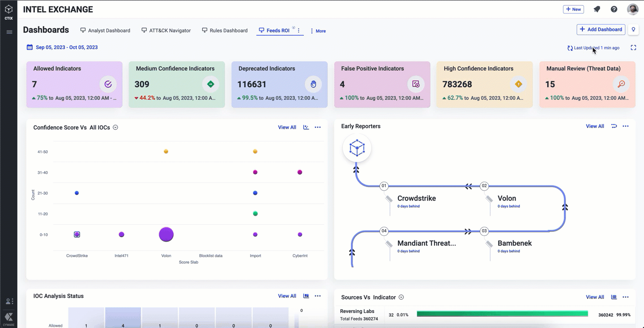Click the help question mark icon

tap(614, 9)
